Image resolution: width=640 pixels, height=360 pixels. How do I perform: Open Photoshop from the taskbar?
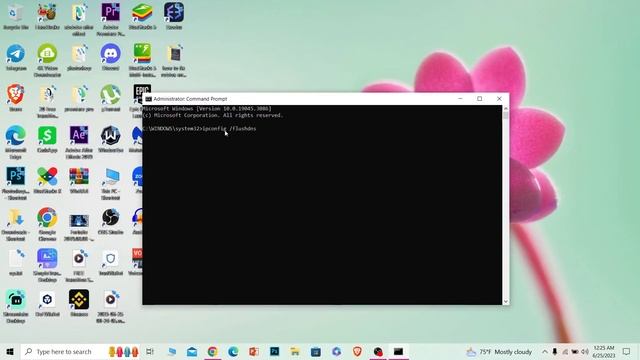click(x=274, y=351)
